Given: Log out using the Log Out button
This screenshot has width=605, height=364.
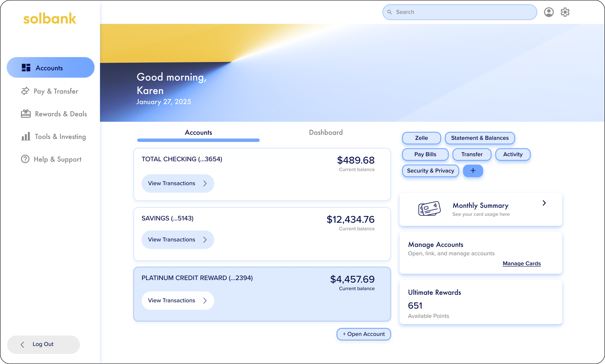Looking at the screenshot, I should point(43,344).
